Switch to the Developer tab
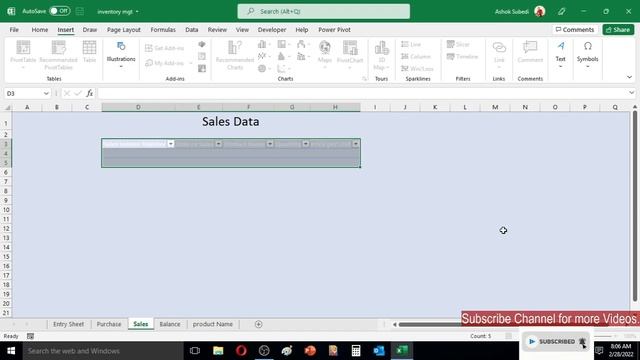 point(272,30)
